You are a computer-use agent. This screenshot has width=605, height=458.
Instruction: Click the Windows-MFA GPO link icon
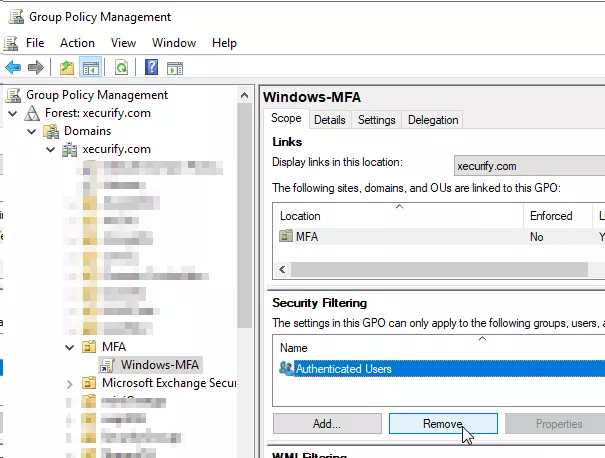click(x=108, y=365)
